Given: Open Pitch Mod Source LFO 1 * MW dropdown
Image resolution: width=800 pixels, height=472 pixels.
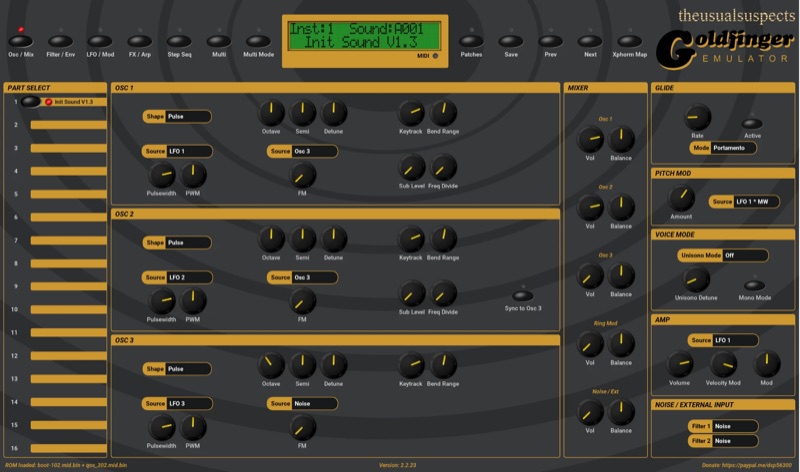Looking at the screenshot, I should click(744, 202).
